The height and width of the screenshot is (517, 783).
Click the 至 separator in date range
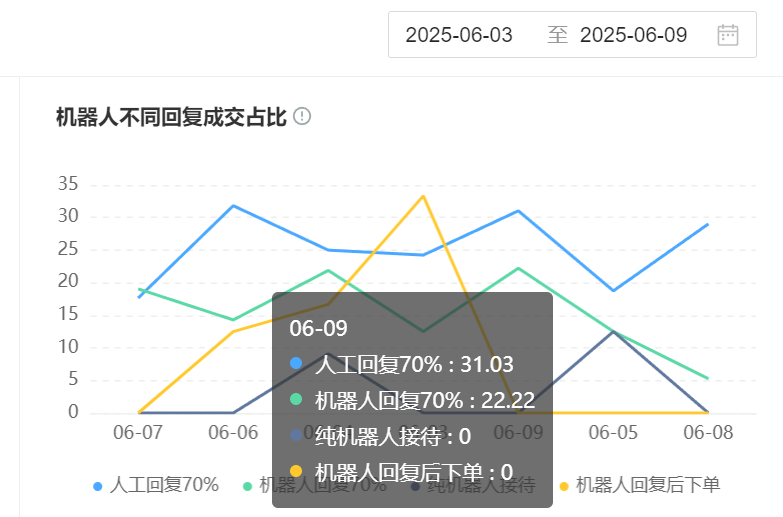557,35
